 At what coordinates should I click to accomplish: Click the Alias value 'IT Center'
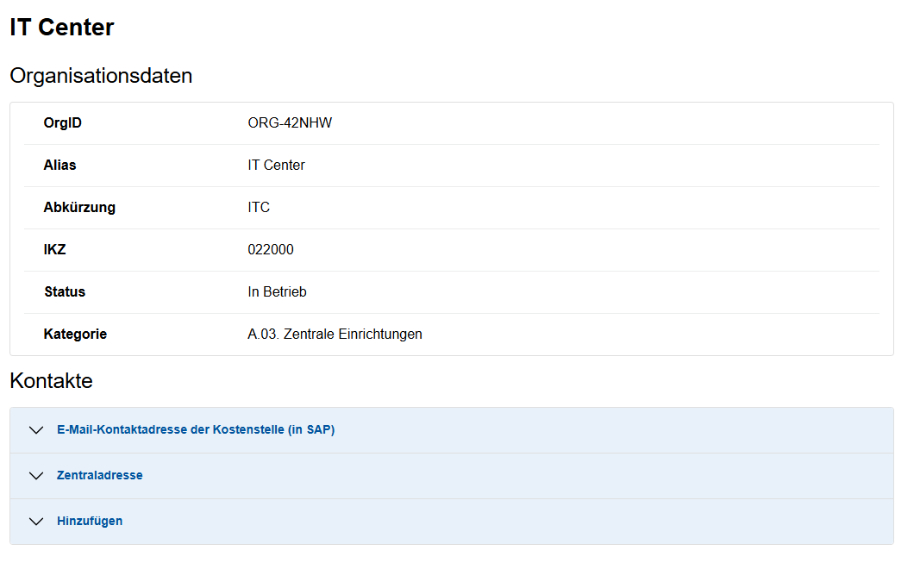(x=276, y=166)
